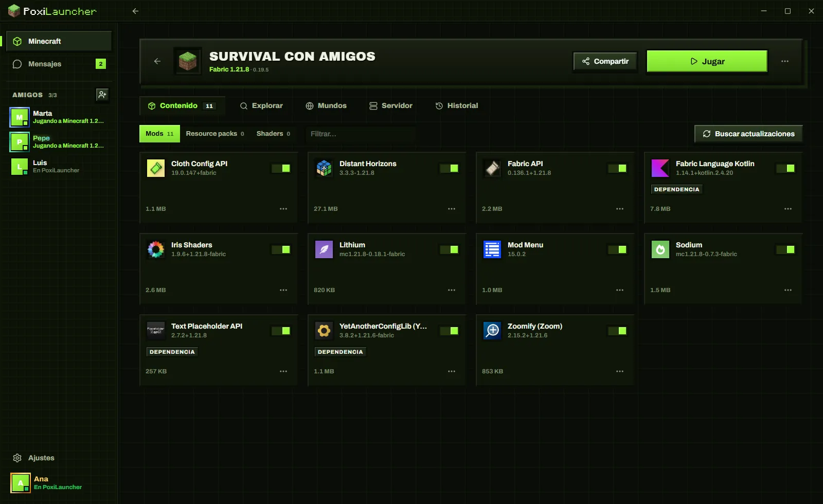This screenshot has height=504, width=823.
Task: Click the Text Placeholder API icon
Action: pos(156,331)
